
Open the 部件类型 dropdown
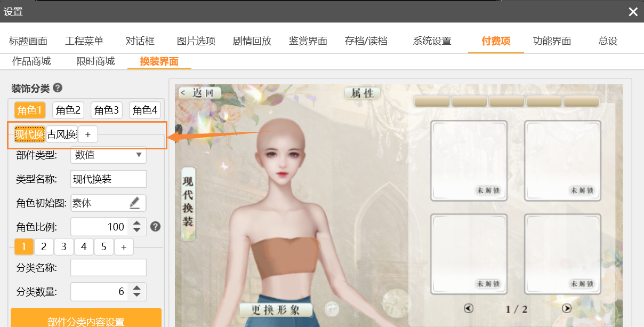(108, 155)
